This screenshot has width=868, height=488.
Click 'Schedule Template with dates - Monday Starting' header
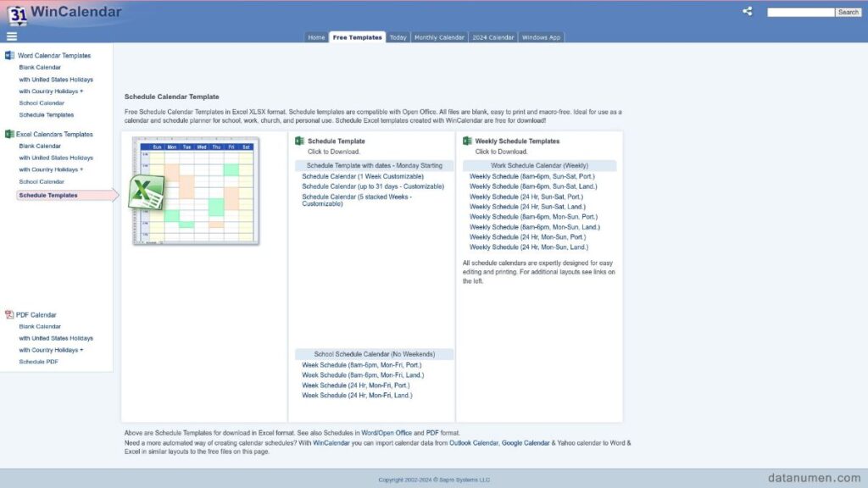pyautogui.click(x=374, y=165)
